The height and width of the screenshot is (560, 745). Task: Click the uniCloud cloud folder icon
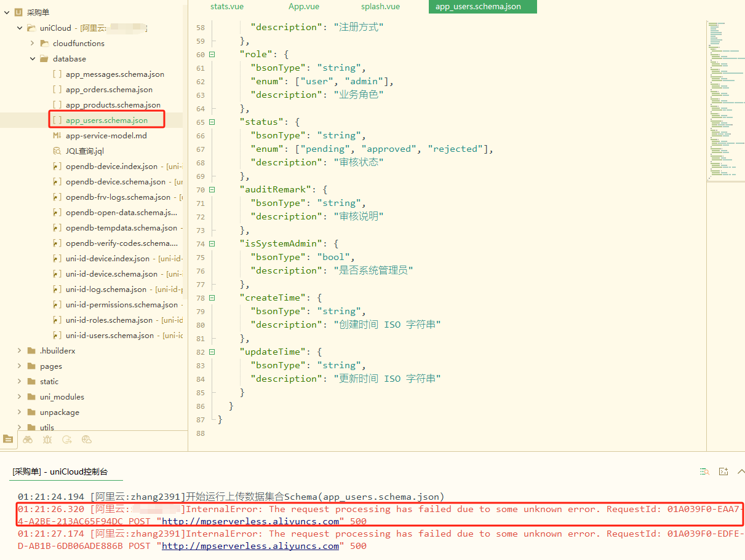pyautogui.click(x=31, y=28)
